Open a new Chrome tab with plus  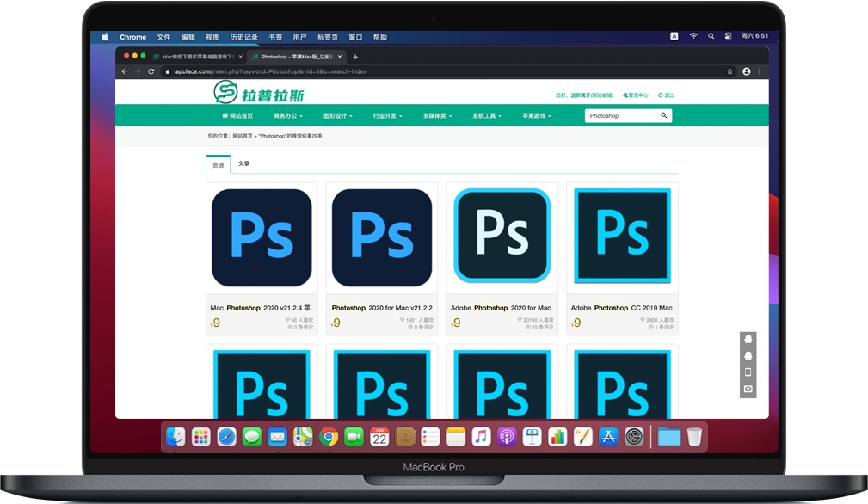(x=355, y=57)
